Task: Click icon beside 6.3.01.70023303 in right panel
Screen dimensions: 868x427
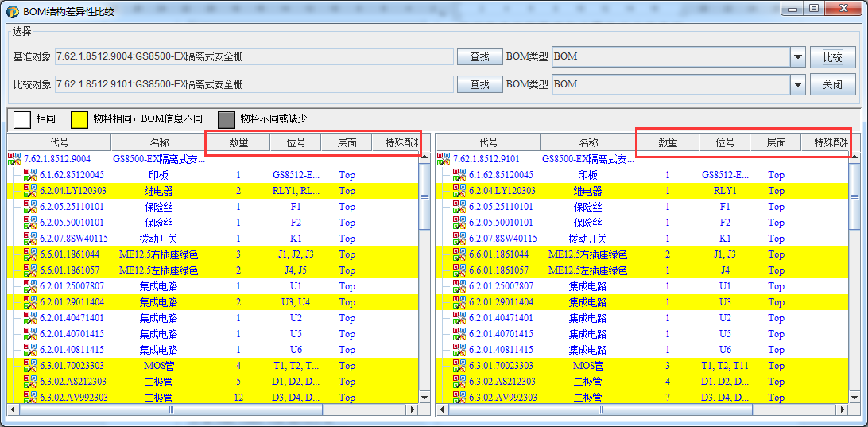Action: pyautogui.click(x=459, y=366)
